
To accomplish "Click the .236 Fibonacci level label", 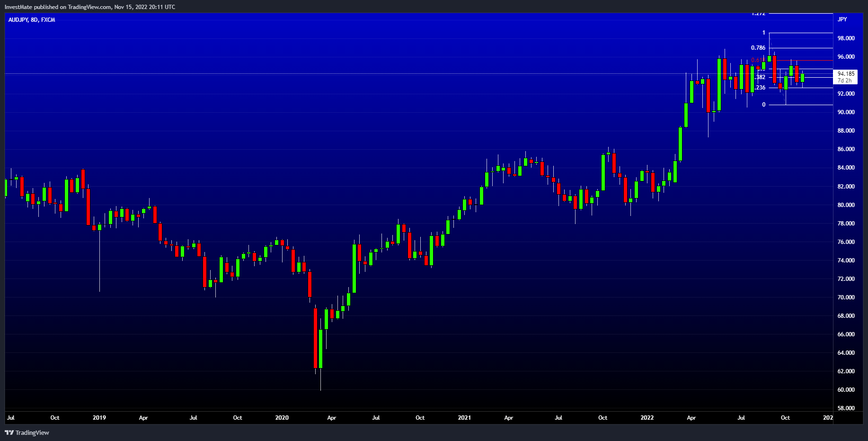I will pos(760,88).
